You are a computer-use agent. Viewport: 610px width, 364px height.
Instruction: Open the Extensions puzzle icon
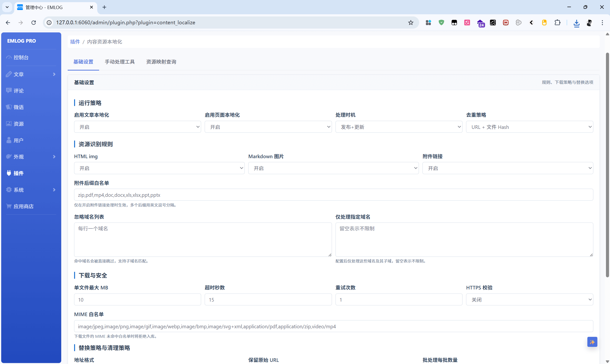coord(557,23)
